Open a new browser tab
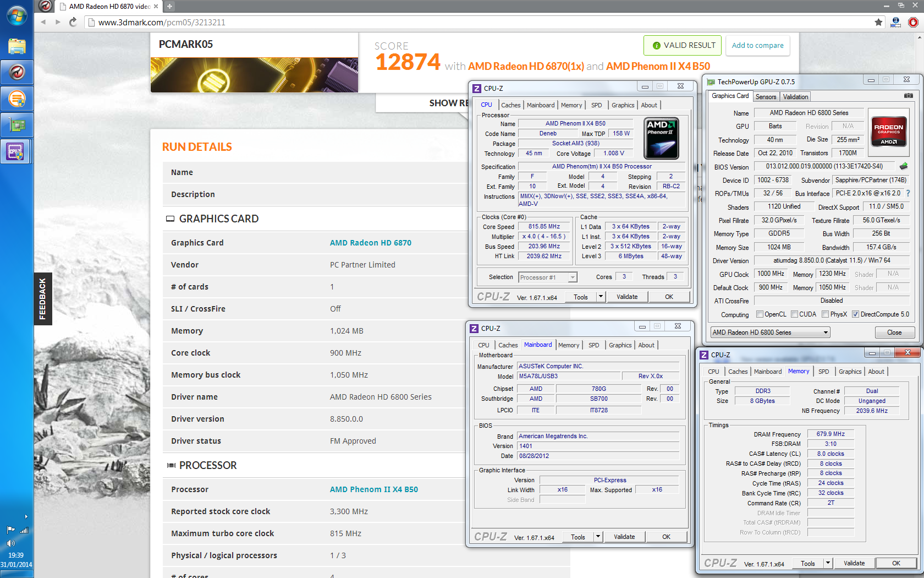The image size is (924, 578). [169, 6]
